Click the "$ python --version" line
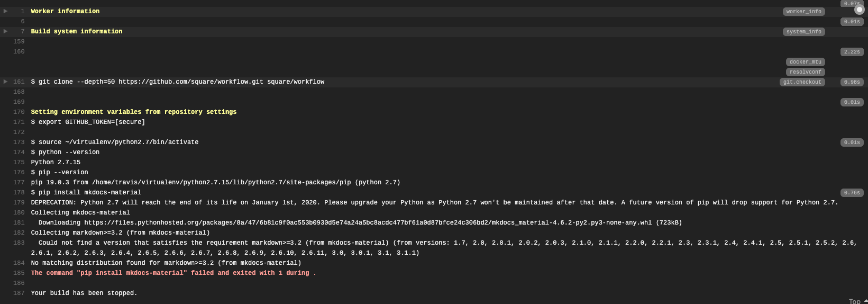This screenshot has height=304, width=868. [65, 152]
